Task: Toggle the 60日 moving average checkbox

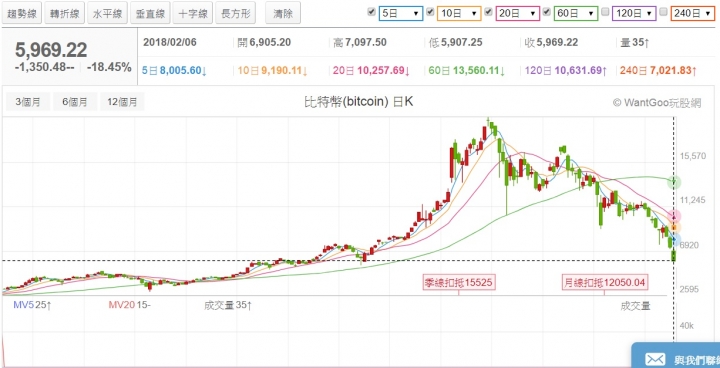Action: (x=546, y=12)
